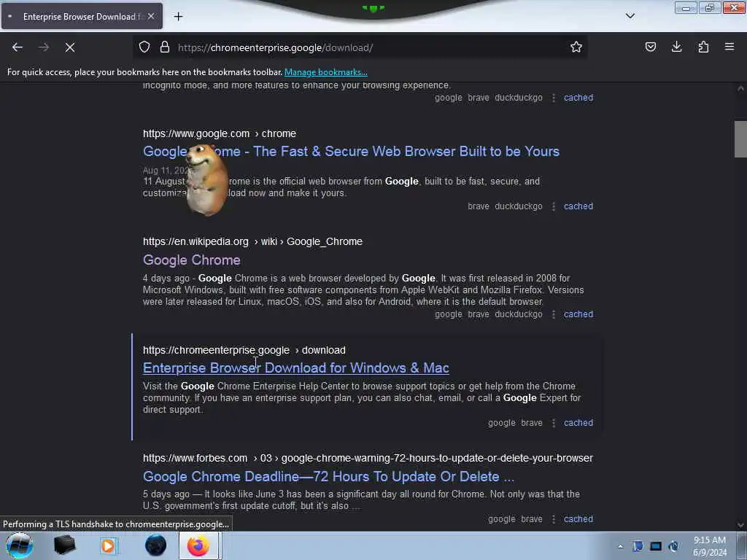
Task: Go back using the back arrow
Action: 18,47
